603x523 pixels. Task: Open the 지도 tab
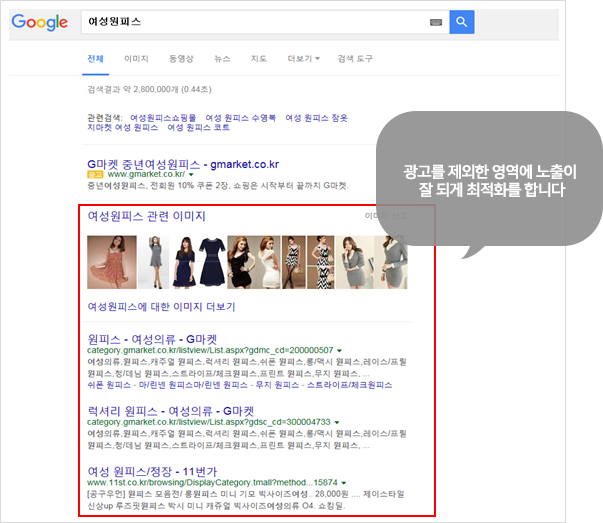pos(259,58)
